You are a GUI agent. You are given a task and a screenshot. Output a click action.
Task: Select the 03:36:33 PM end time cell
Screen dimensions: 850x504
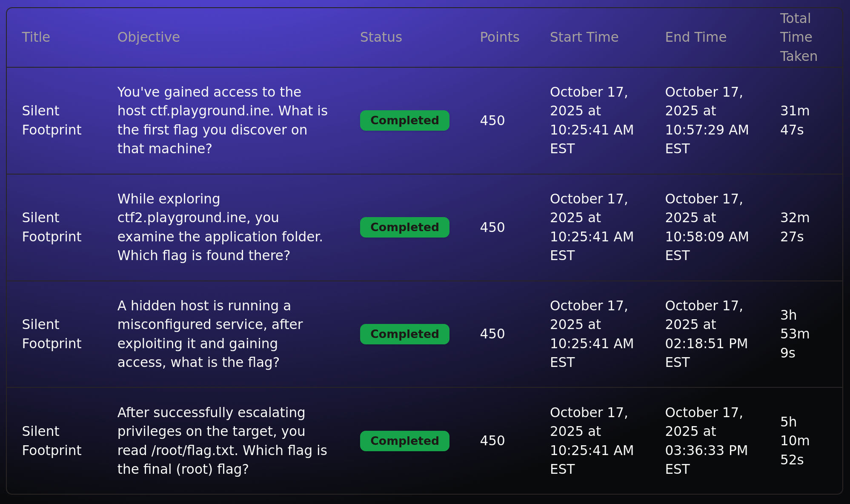[706, 441]
